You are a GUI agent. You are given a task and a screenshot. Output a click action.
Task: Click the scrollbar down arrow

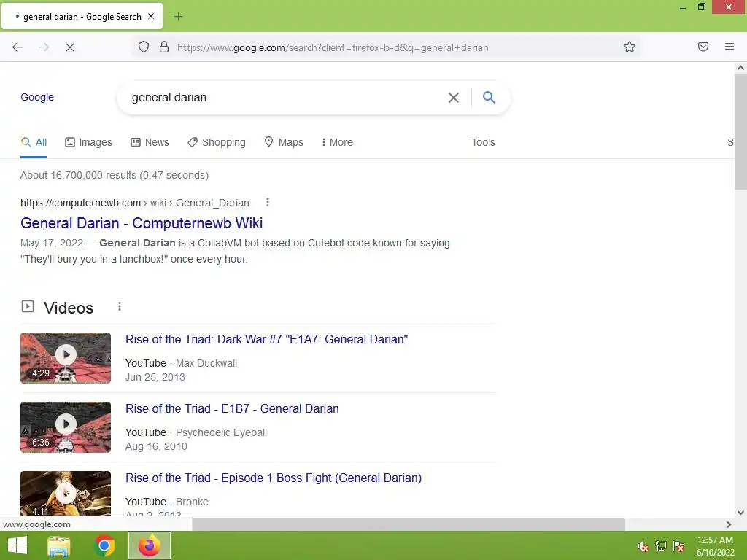740,513
